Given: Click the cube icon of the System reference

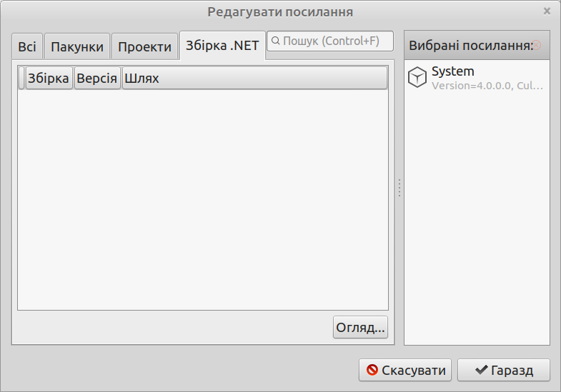Looking at the screenshot, I should pos(417,77).
